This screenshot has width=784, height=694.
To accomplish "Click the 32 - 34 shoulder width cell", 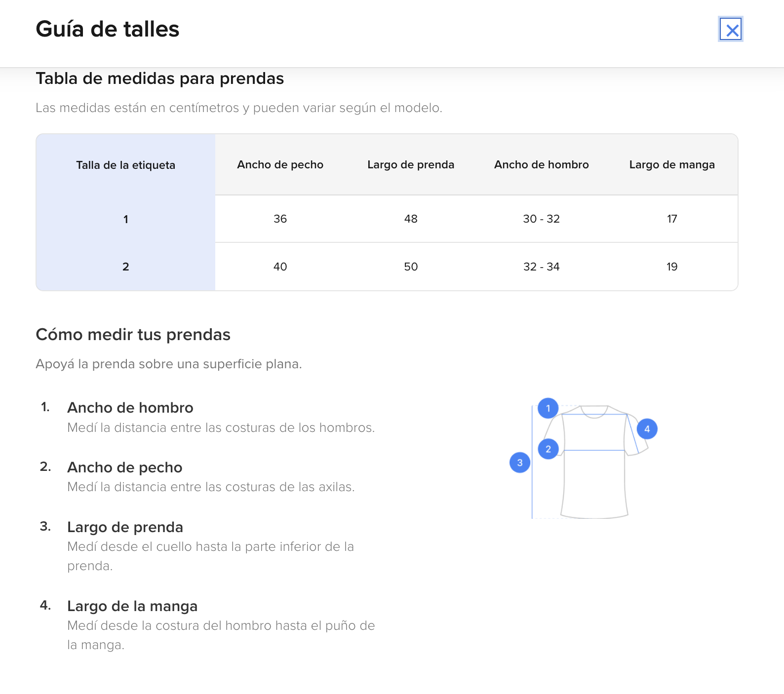I will pos(541,267).
